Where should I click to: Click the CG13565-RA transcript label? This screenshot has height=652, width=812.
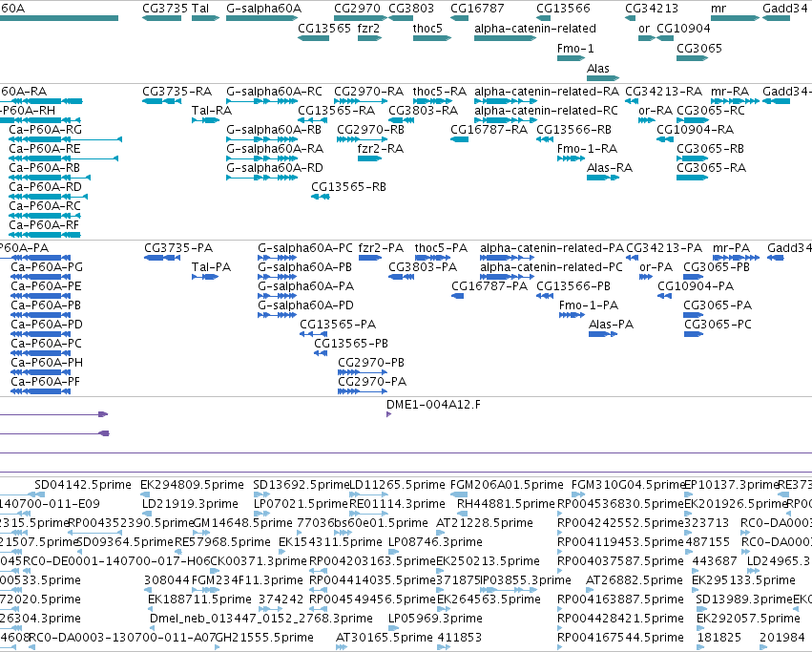coord(337,111)
